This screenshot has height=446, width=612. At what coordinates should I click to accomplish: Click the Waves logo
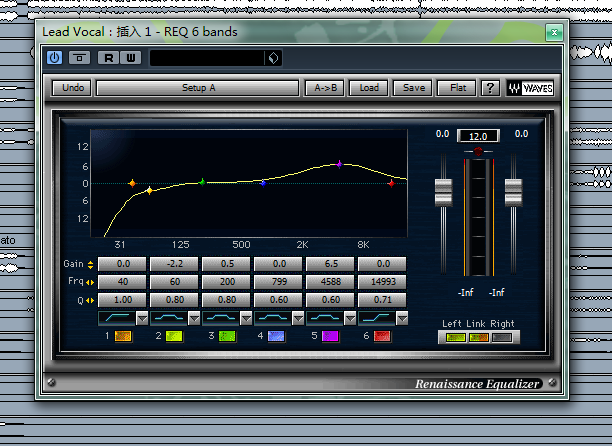pyautogui.click(x=530, y=88)
